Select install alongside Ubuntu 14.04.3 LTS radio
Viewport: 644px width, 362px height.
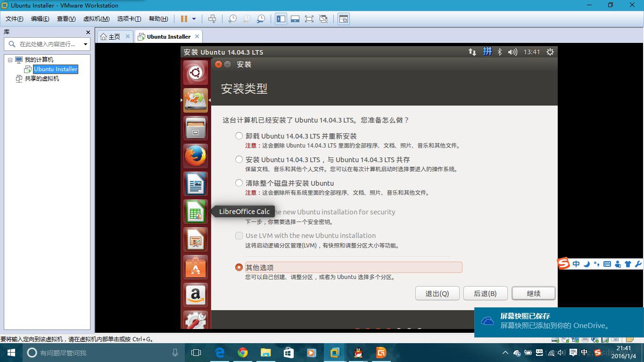coord(239,159)
